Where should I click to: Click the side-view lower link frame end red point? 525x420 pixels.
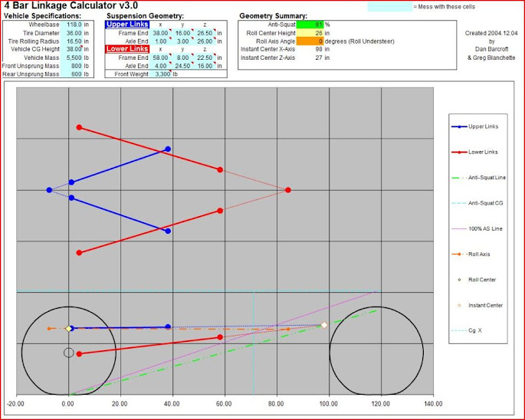(220, 337)
